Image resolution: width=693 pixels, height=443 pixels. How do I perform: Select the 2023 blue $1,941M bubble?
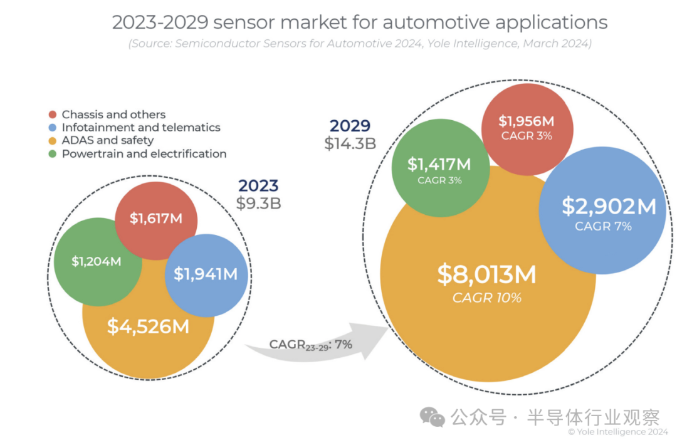click(x=205, y=273)
